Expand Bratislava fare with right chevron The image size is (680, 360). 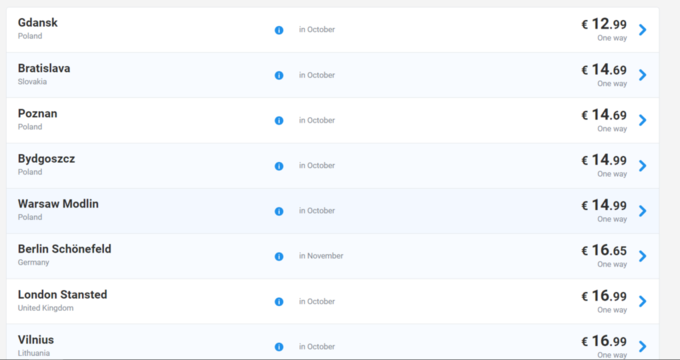[643, 75]
